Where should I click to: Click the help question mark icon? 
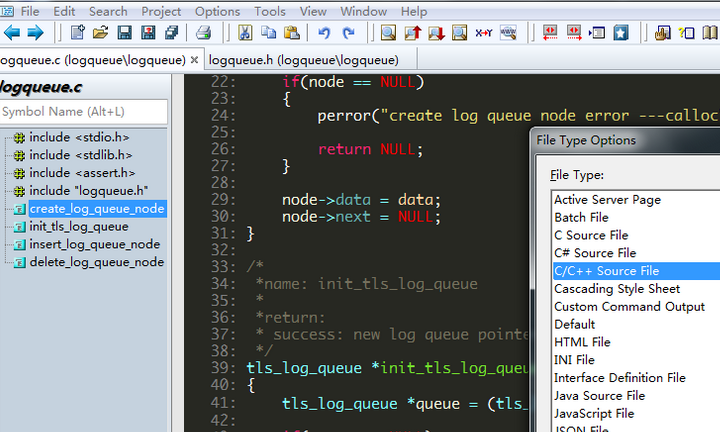coord(686,33)
